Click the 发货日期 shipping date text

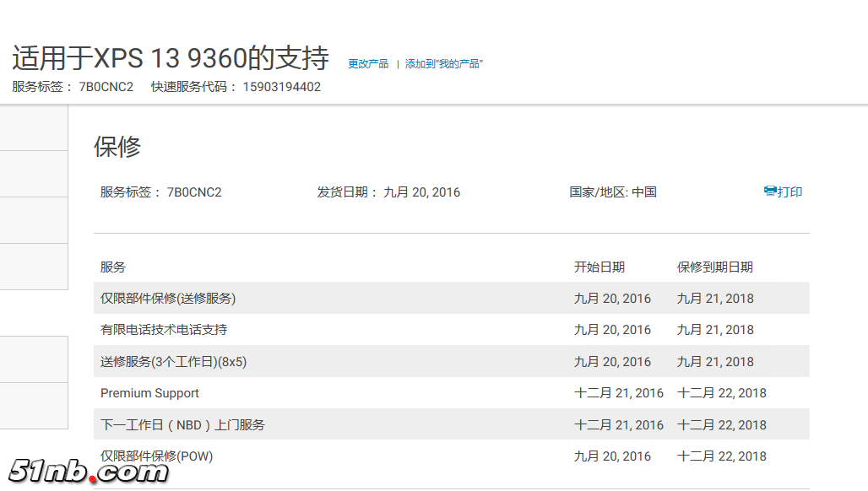pyautogui.click(x=388, y=192)
